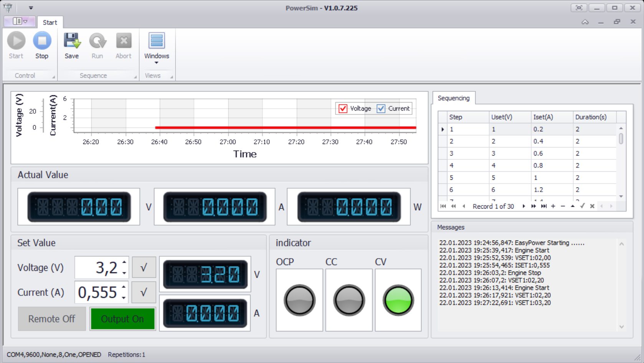Cancel edit with navigator X
This screenshot has height=363, width=644.
tap(592, 206)
